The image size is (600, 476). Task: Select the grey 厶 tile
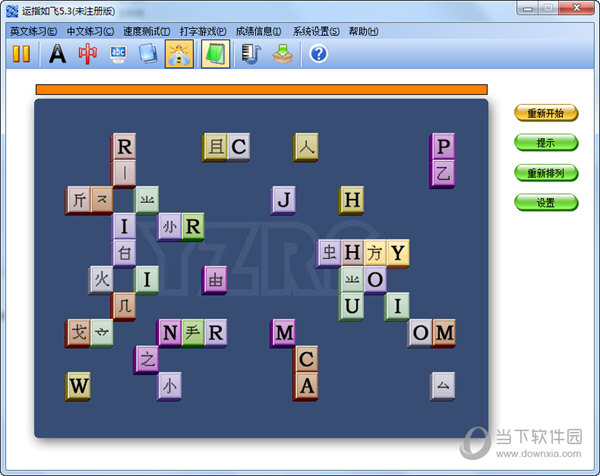(442, 386)
